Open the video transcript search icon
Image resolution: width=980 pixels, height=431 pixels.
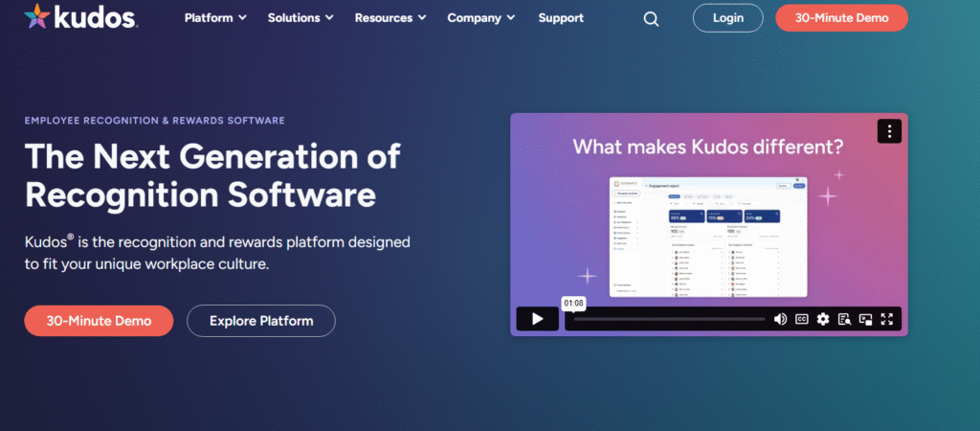point(844,319)
